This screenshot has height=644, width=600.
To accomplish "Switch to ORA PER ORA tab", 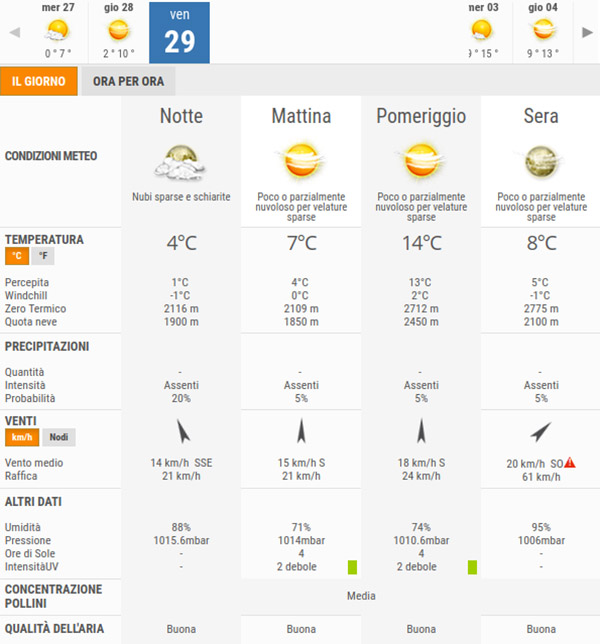I will (128, 81).
